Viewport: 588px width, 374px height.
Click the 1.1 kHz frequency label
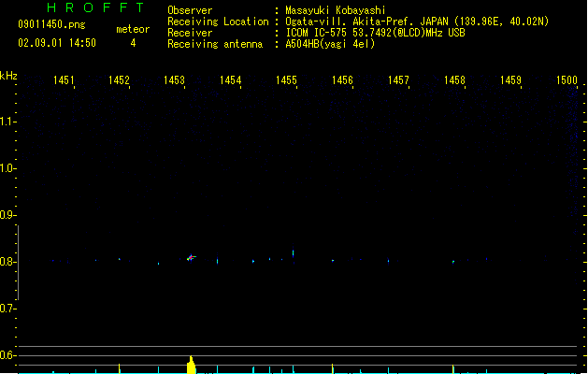(x=7, y=122)
